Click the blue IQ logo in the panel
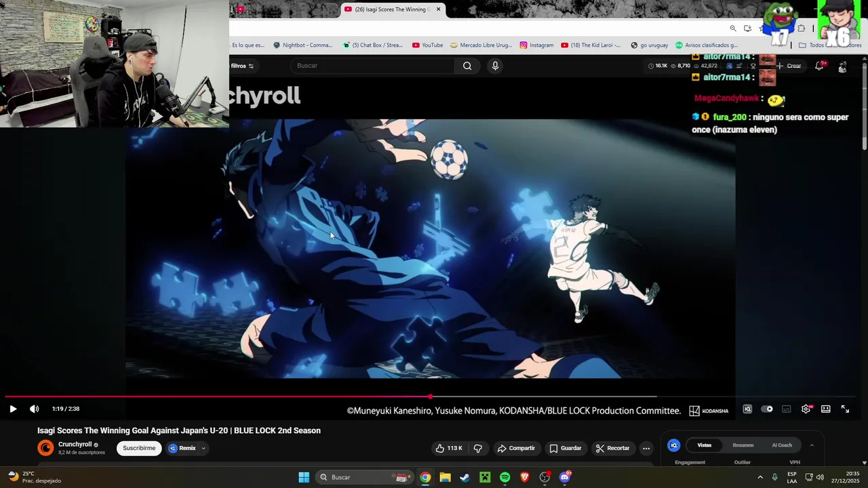The height and width of the screenshot is (488, 868). tap(673, 445)
